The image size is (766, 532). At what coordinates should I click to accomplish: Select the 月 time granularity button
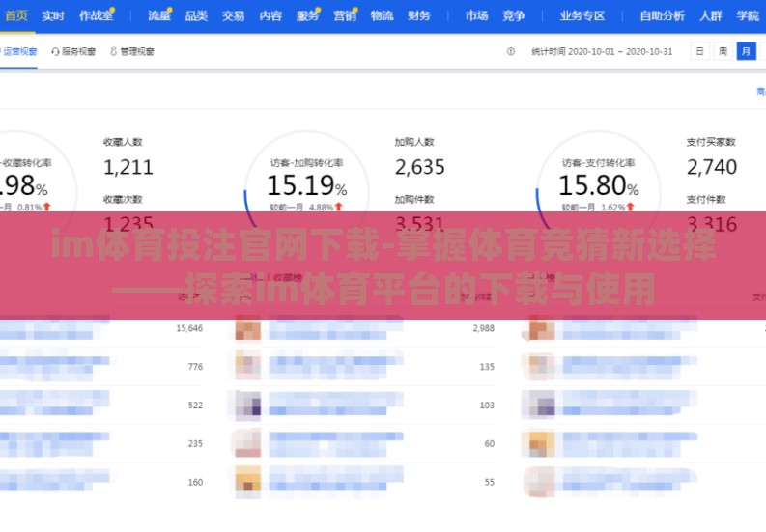click(x=746, y=51)
